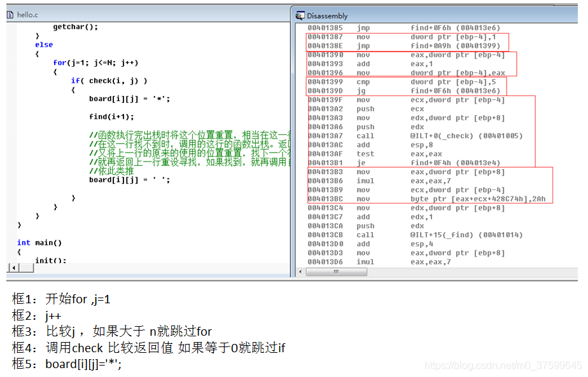
Task: Click the add esp,8 row
Action: click(370, 145)
